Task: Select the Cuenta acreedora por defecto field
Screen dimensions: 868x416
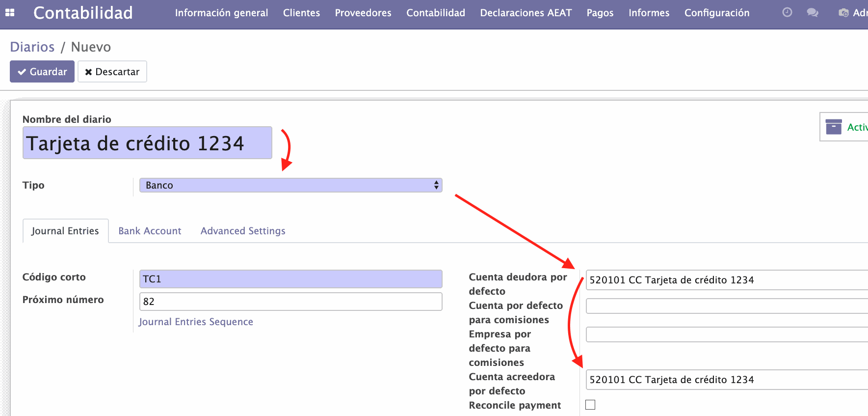Action: tap(727, 380)
